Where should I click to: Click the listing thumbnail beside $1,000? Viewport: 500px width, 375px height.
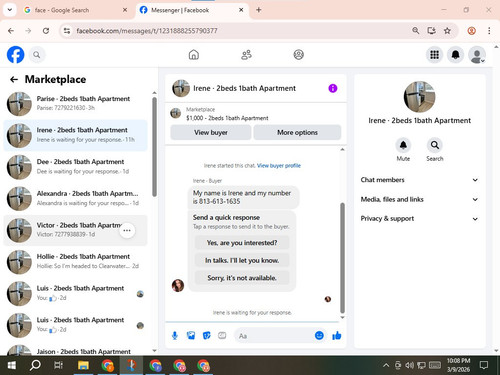[x=176, y=113]
